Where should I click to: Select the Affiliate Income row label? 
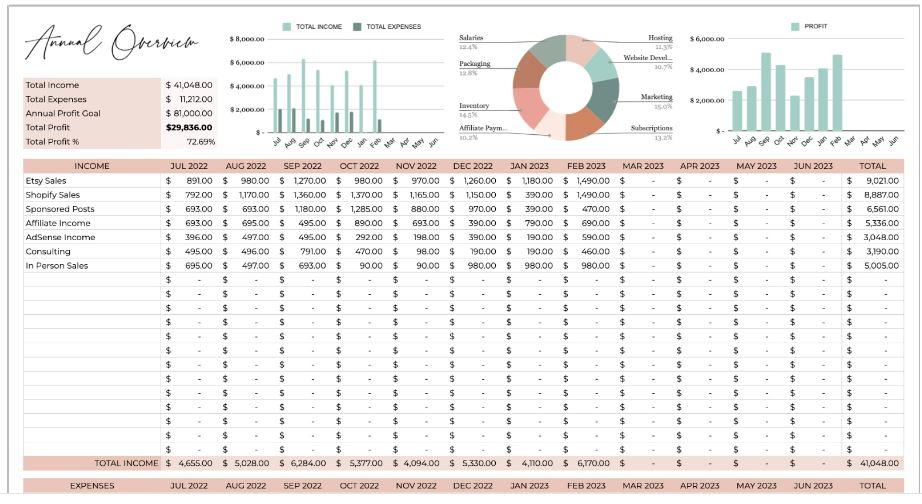(58, 223)
